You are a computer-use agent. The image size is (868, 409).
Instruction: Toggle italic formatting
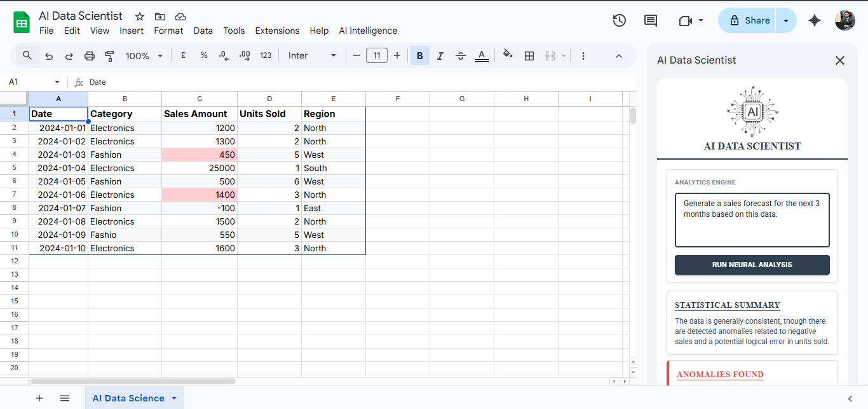(440, 55)
